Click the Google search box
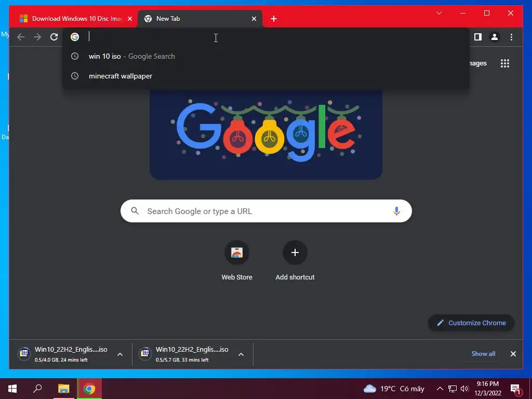Viewport: 532px width, 399px height. (x=266, y=211)
